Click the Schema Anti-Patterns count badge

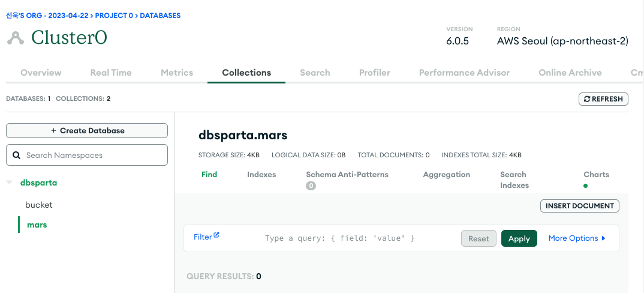[311, 186]
